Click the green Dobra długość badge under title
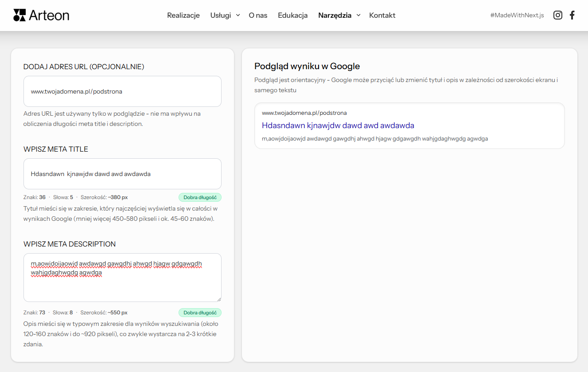Screen dimensions: 588x372 200,197
